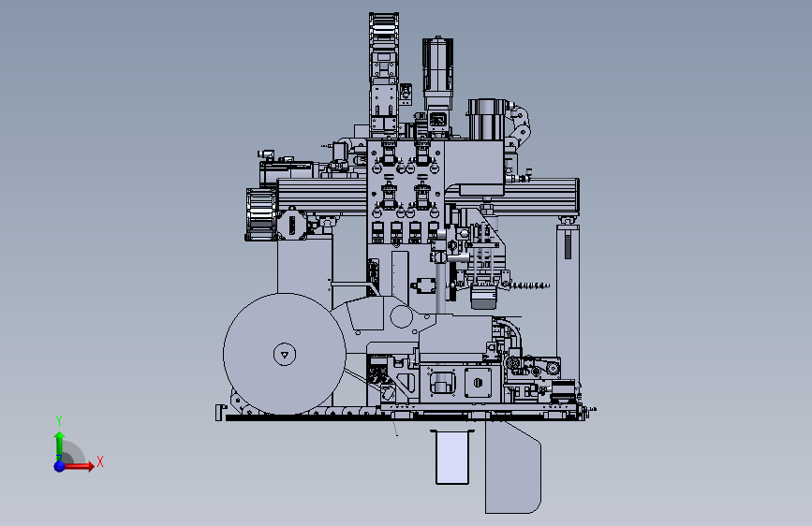812x526 pixels.
Task: Click the green Y axis arrow of the triad
Action: click(x=60, y=446)
